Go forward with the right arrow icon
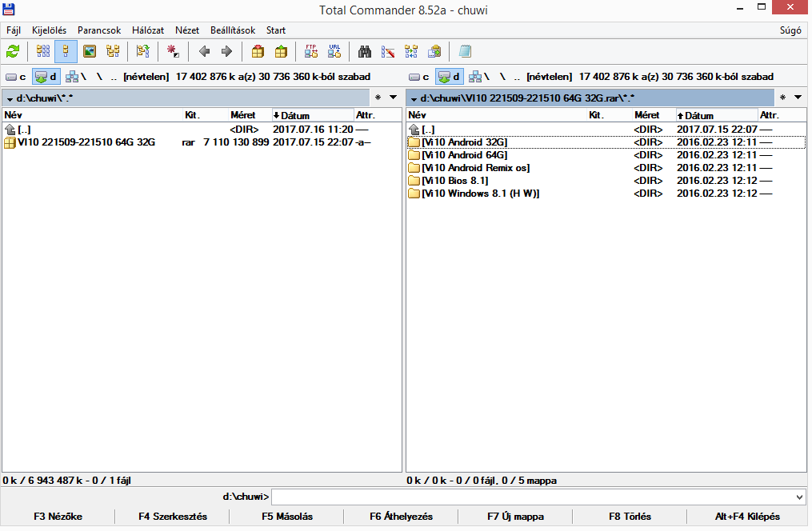The height and width of the screenshot is (531, 812). [226, 51]
